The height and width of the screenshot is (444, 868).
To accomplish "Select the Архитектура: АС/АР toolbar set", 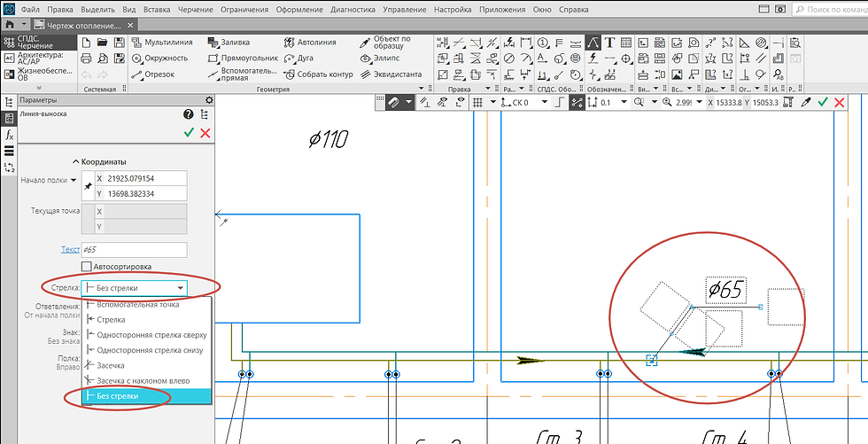I will pyautogui.click(x=39, y=58).
